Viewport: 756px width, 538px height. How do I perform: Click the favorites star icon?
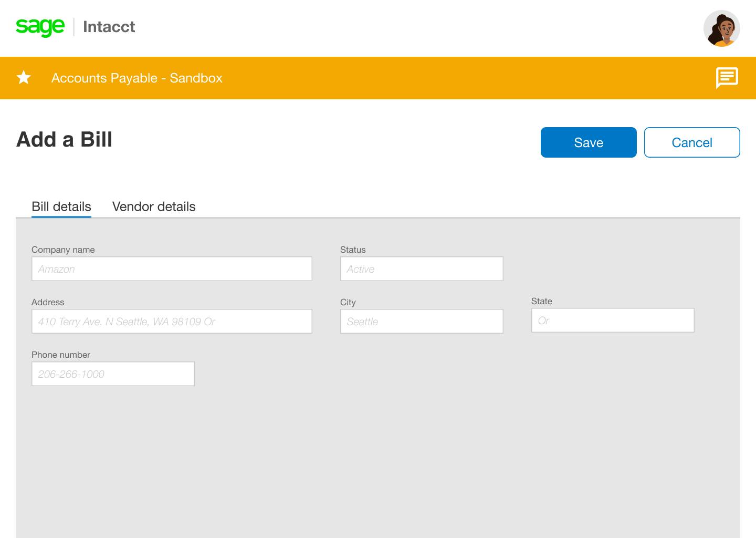[24, 78]
